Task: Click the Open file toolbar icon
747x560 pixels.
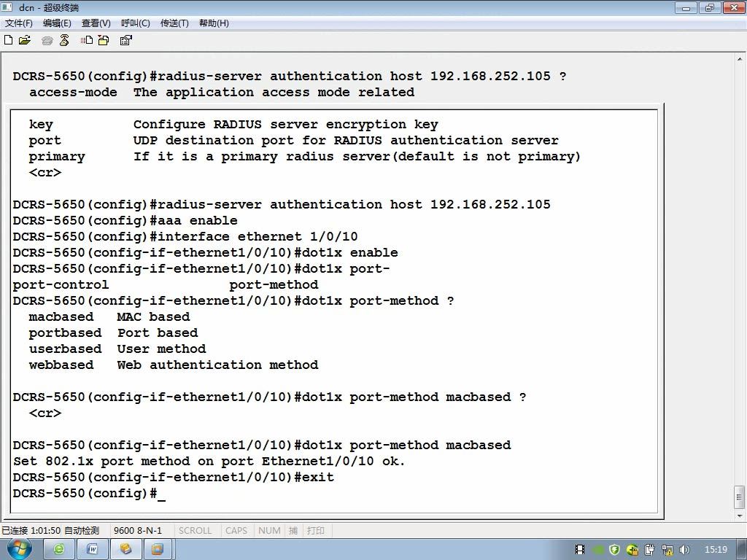Action: (24, 41)
